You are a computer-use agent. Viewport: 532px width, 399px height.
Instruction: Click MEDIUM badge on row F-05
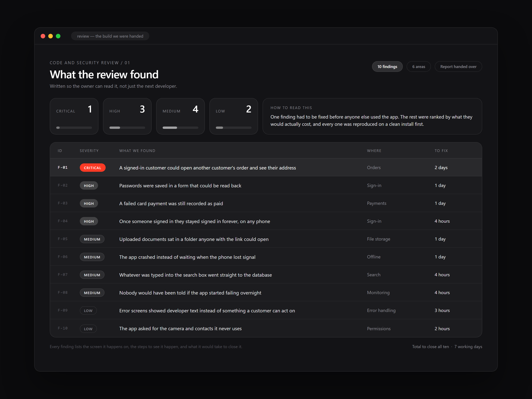click(92, 239)
